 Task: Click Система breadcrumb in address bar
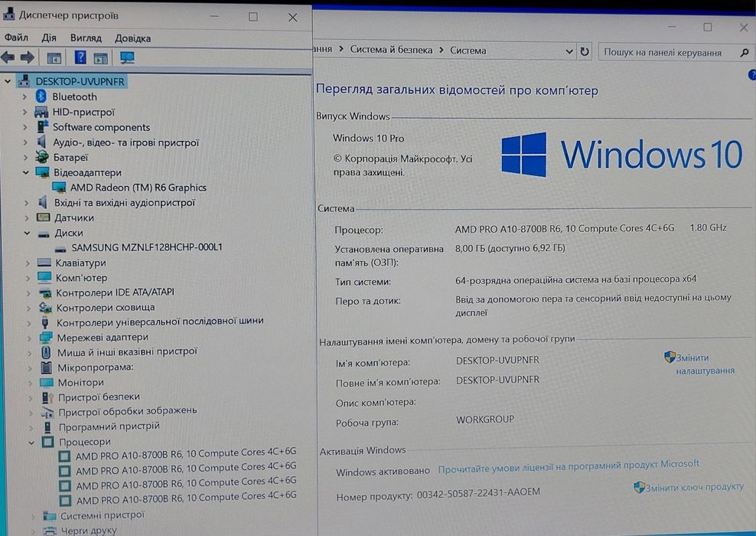point(468,51)
